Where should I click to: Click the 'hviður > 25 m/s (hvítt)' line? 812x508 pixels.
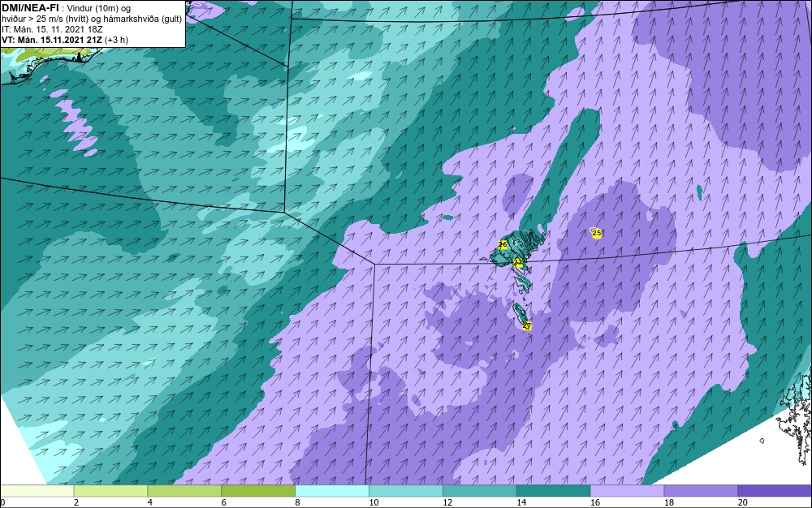coord(45,19)
